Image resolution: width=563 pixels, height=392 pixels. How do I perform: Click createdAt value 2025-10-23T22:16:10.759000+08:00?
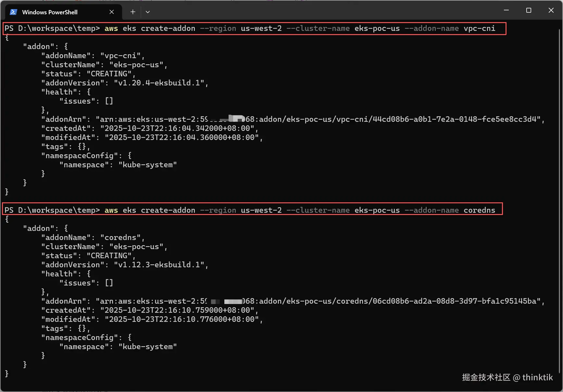(177, 310)
